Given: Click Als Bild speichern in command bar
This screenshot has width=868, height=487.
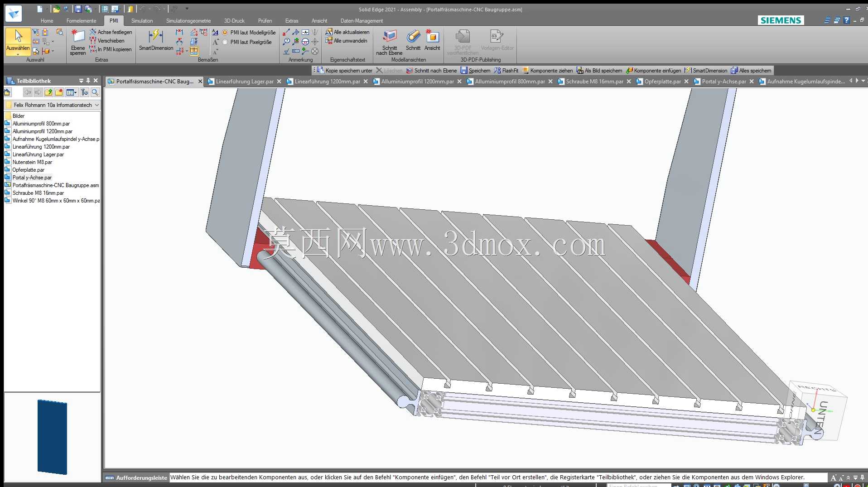Looking at the screenshot, I should click(599, 71).
